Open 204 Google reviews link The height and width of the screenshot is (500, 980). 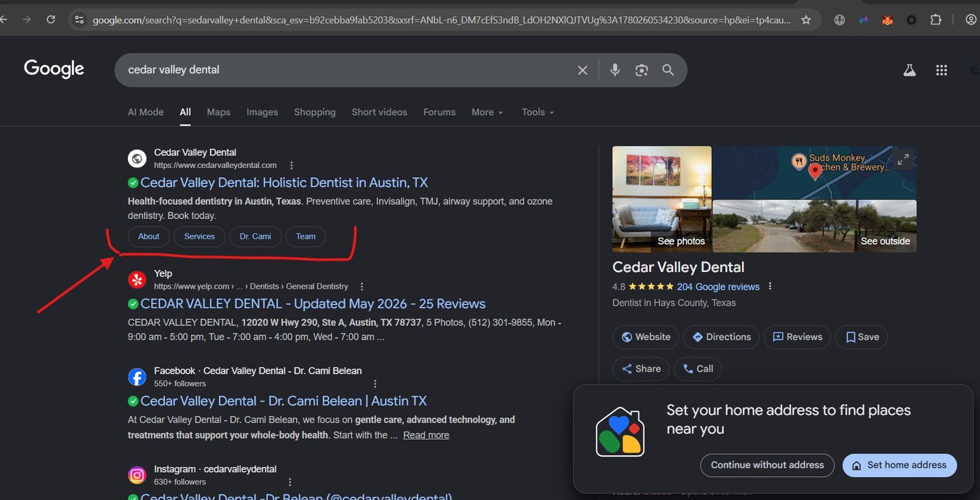718,287
